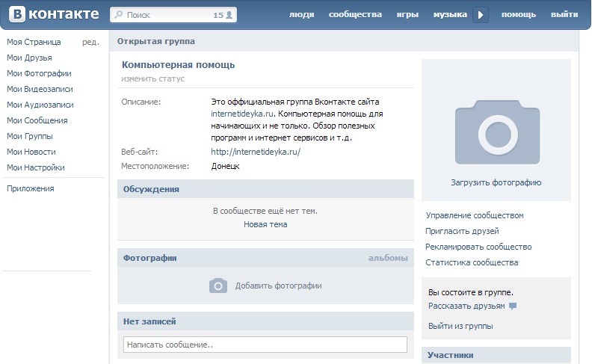Follow the internetideyka.ru link in description

click(x=242, y=114)
